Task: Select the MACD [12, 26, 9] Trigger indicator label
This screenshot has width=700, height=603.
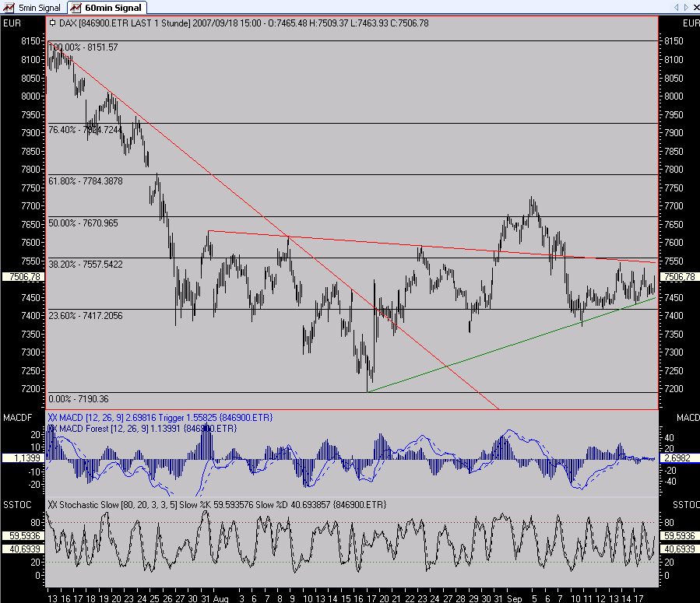Action: tap(160, 418)
